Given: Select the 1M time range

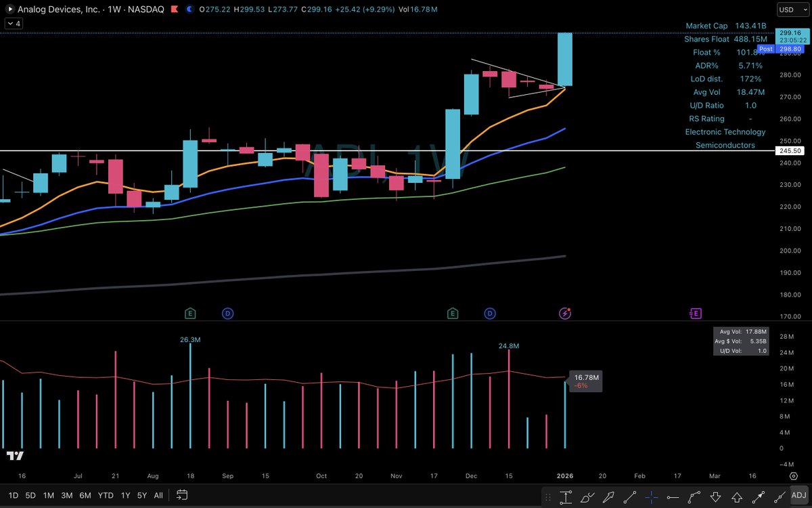Looking at the screenshot, I should [x=48, y=495].
